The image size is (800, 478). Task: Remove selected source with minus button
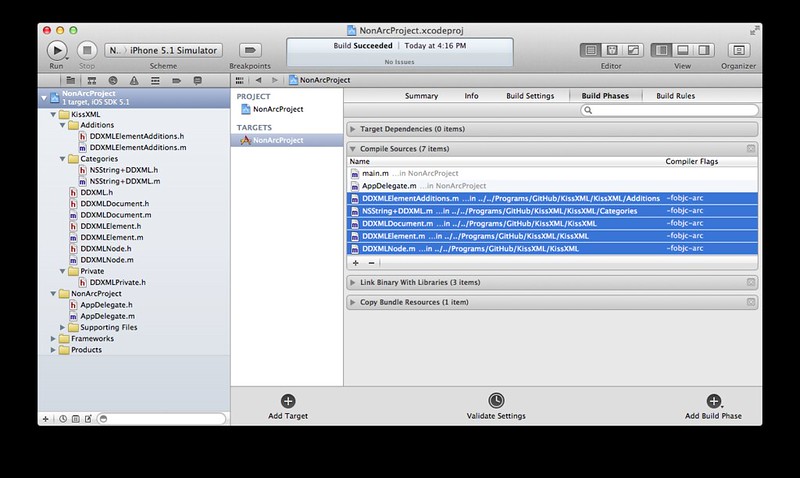(x=371, y=263)
